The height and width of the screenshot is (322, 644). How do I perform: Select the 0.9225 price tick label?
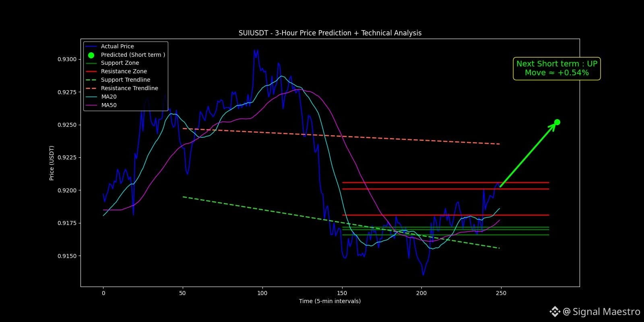(x=67, y=157)
